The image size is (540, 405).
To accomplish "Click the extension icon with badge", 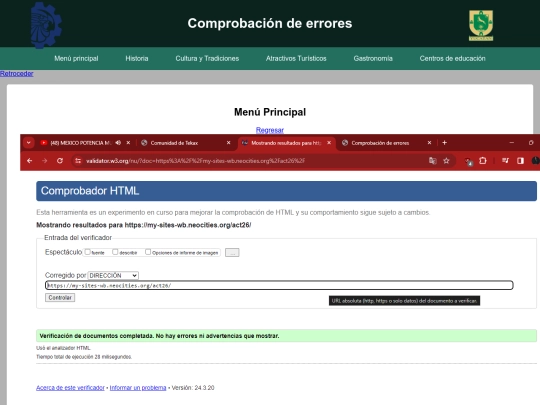I will click(x=468, y=162).
